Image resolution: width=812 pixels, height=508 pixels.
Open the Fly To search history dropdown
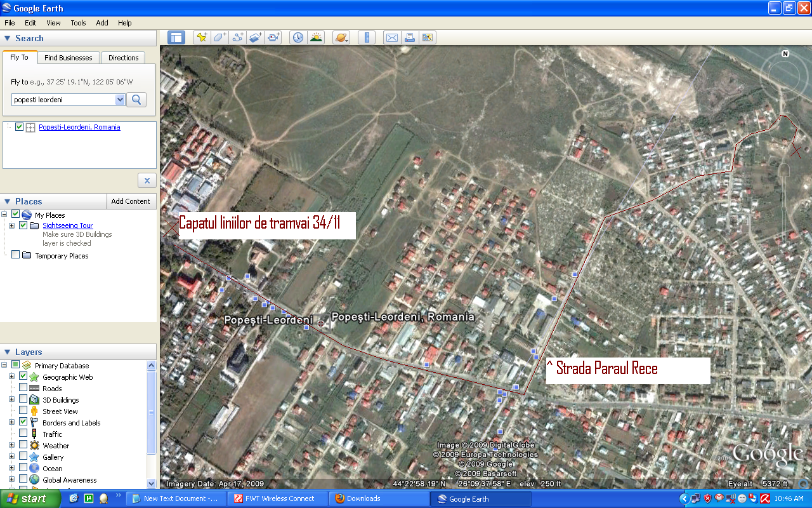point(120,100)
